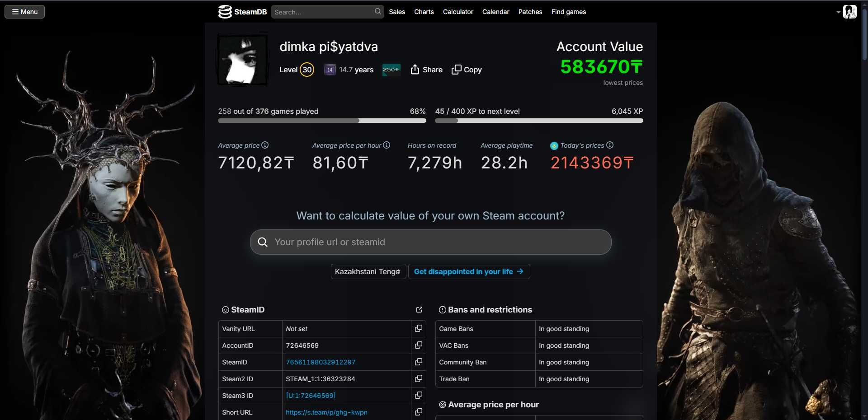Click the XP to next level progress bar

[539, 121]
